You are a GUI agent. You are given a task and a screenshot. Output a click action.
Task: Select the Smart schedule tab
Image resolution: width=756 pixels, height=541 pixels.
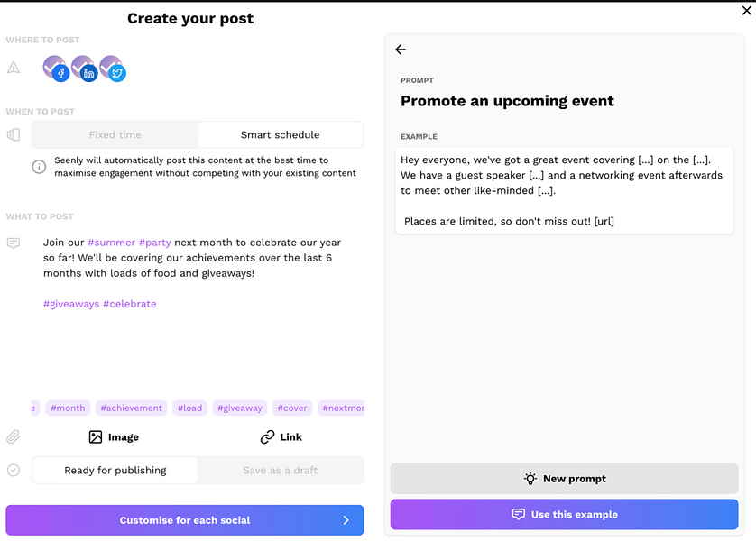[280, 135]
